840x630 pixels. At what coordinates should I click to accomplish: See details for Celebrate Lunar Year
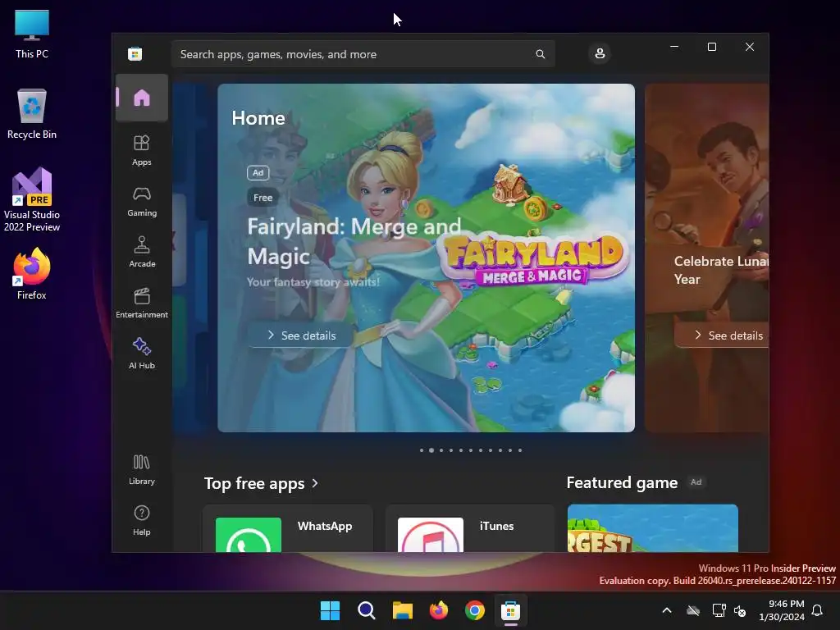coord(722,336)
